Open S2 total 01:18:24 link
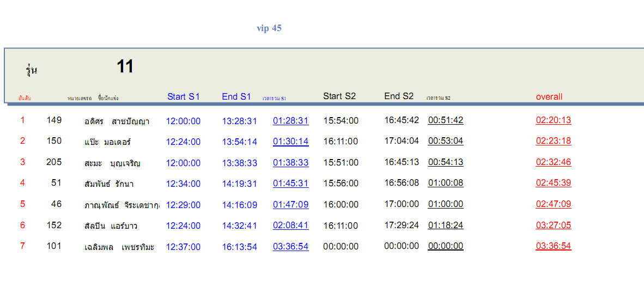 coord(445,225)
